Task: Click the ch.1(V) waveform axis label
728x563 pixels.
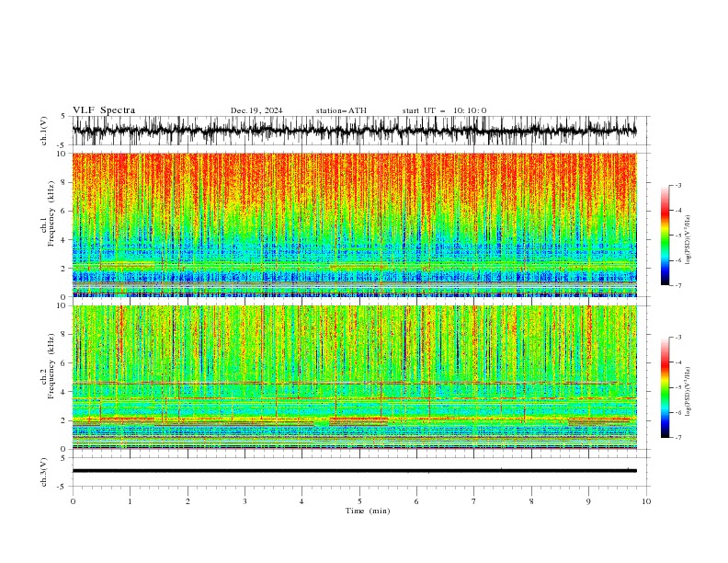Action: click(x=44, y=131)
